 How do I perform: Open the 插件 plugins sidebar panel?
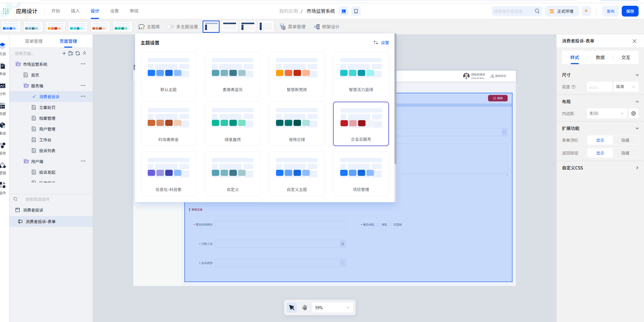(3, 188)
